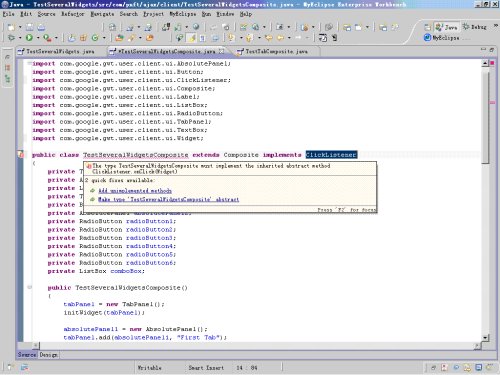The width and height of the screenshot is (500, 375).
Task: Minimize the editor area
Action: point(484,50)
